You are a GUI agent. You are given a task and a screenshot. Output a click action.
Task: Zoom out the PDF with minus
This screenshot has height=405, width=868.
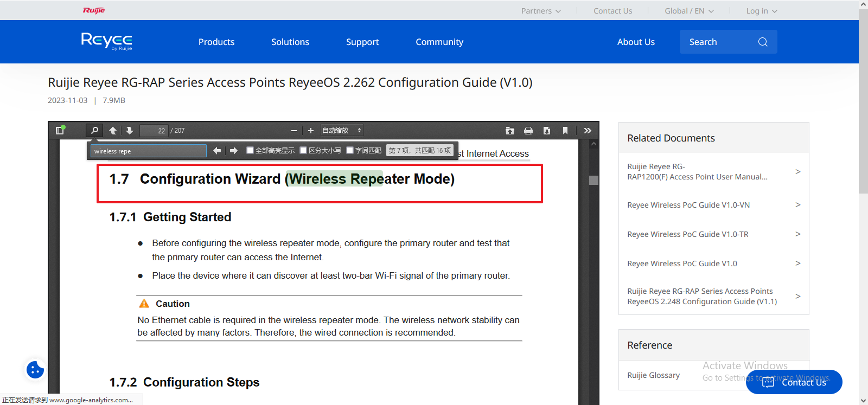(294, 131)
